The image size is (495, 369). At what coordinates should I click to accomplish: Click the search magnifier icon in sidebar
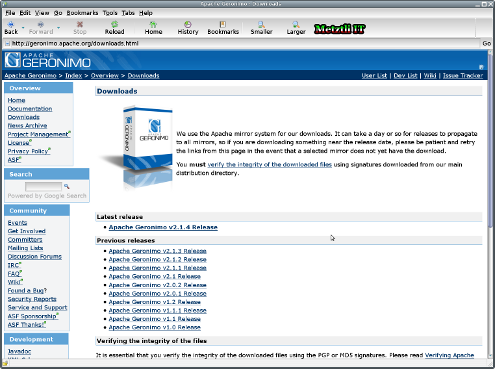tap(67, 186)
